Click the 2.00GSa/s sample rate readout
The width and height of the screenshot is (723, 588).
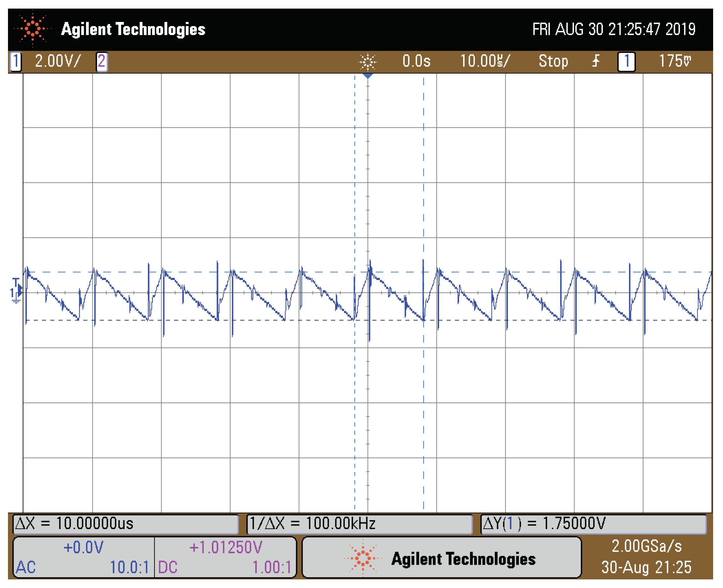647,546
